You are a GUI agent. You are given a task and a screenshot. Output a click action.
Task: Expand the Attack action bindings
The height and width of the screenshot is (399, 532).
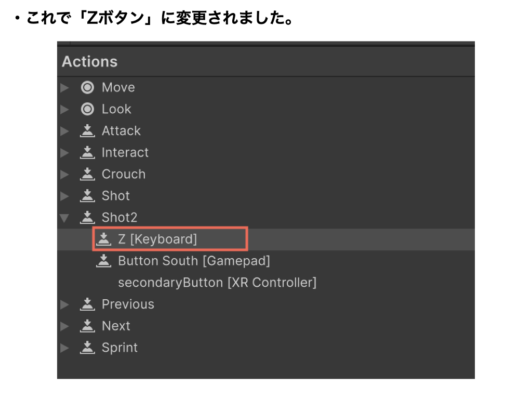[64, 131]
